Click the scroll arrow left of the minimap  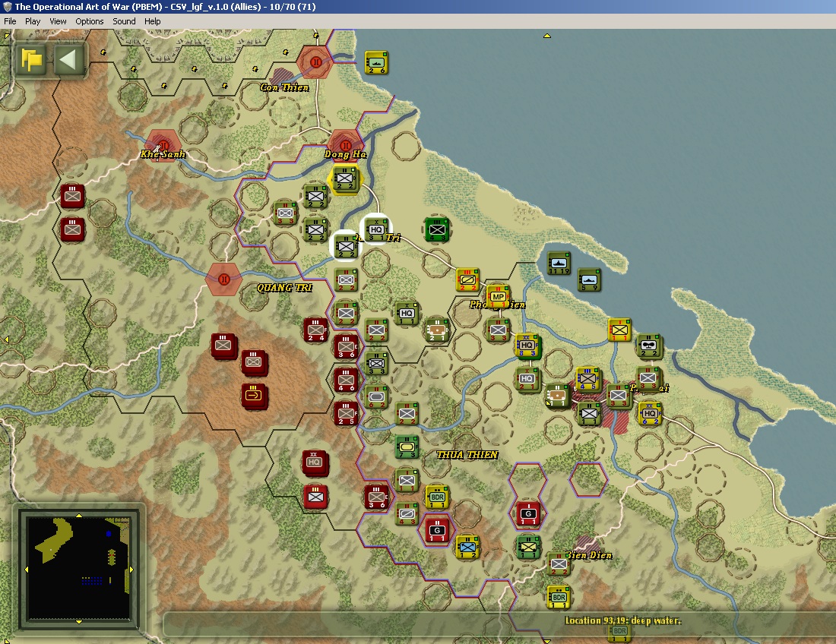tap(26, 570)
